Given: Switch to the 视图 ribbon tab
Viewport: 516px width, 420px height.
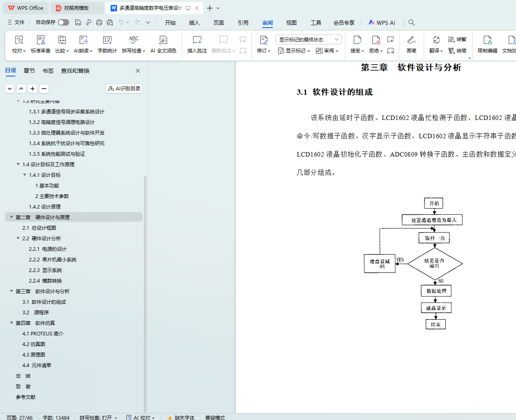Looking at the screenshot, I should (291, 23).
